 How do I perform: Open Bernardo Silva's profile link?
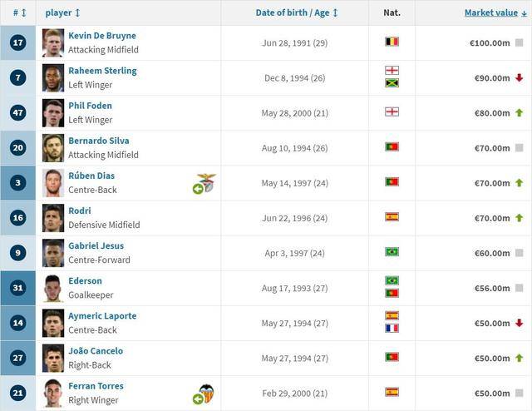point(99,141)
